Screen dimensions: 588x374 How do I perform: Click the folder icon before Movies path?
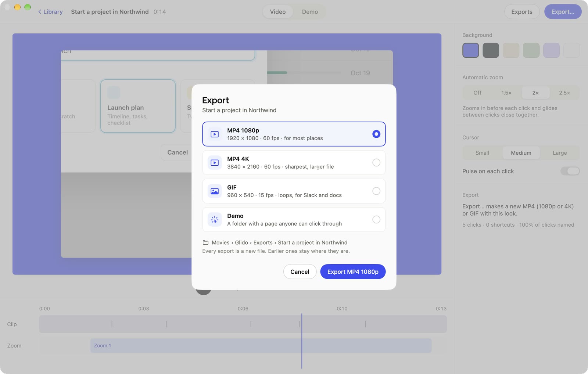[205, 242]
